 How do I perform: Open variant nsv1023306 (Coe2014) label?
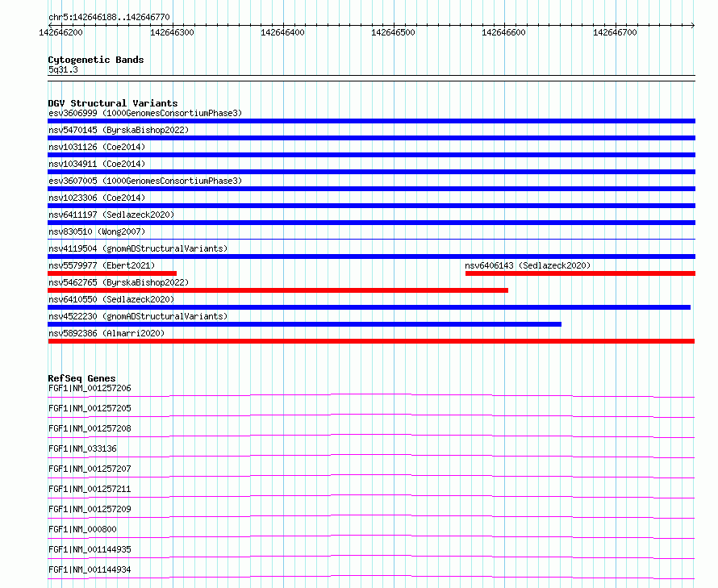click(x=97, y=198)
